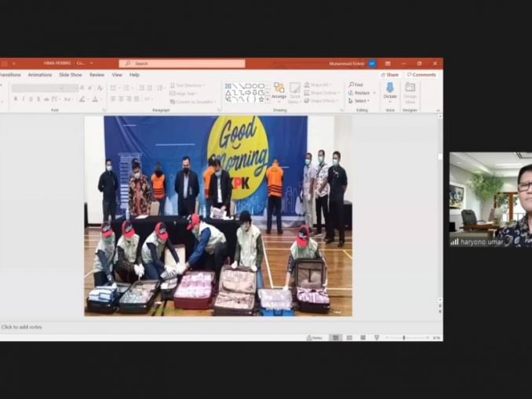532x399 pixels.
Task: Click Convert to SmartArt
Action: point(192,101)
